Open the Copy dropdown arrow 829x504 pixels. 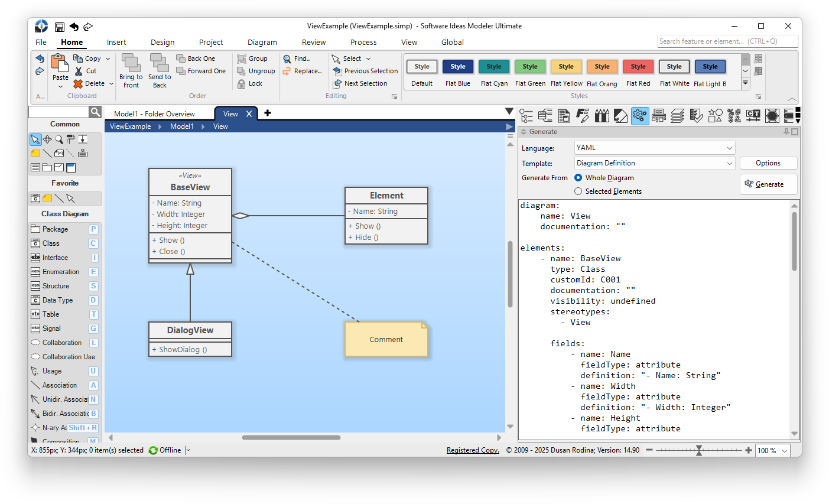pos(108,59)
